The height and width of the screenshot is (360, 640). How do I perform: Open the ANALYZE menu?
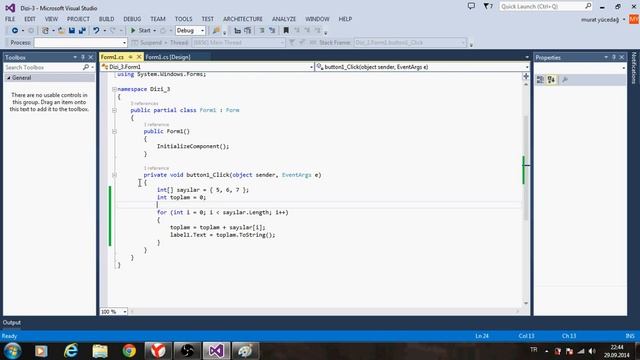pos(284,19)
